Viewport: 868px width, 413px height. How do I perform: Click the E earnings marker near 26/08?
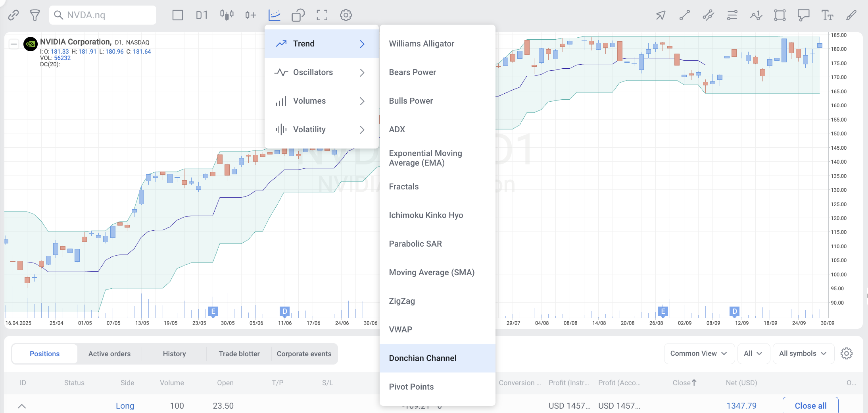click(x=663, y=311)
